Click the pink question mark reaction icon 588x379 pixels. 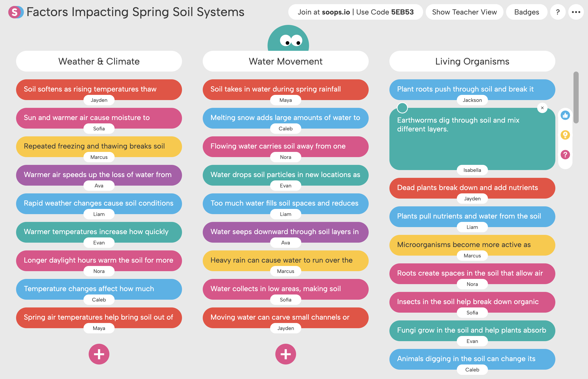[565, 155]
